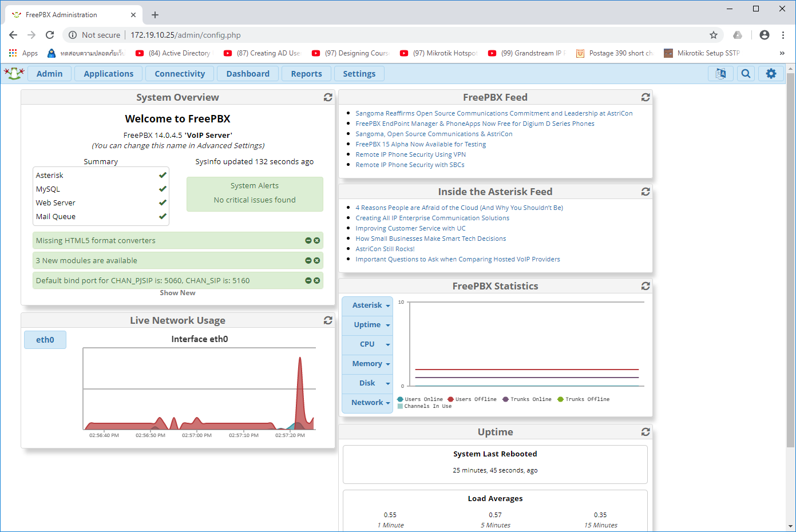Toggle Channels In Use series in legend
The image size is (796, 532).
tap(424, 406)
